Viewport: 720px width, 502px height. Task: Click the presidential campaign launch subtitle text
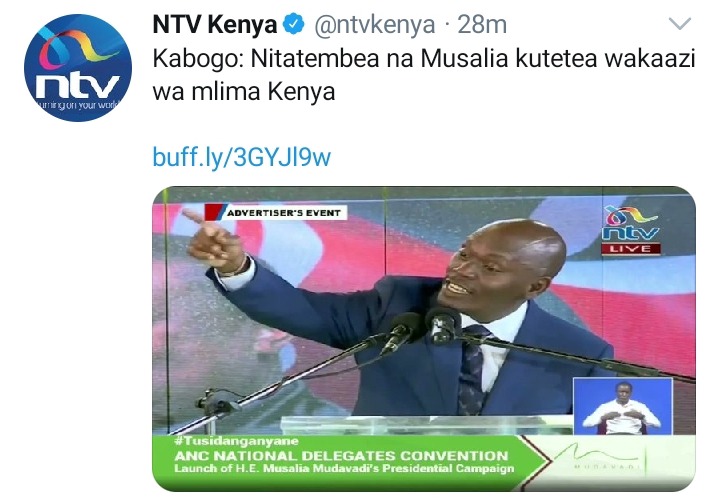pos(344,468)
